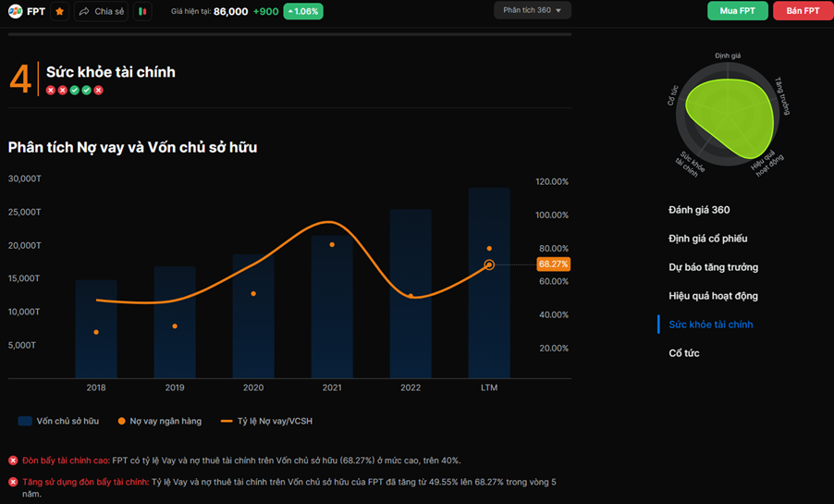Click the Tăng trưởng label on radar chart
Image resolution: width=834 pixels, height=504 pixels.
[782, 96]
